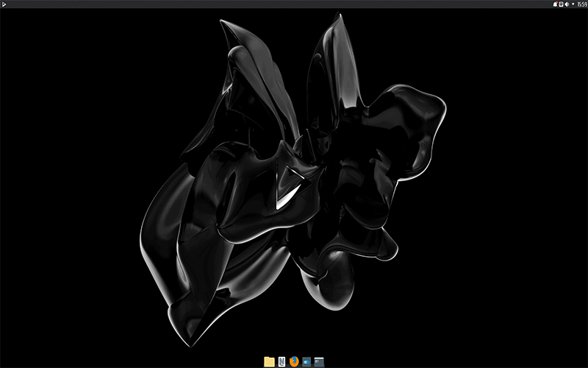The width and height of the screenshot is (588, 368).
Task: Click empty black desktop in the bottom-right area
Action: 514,309
